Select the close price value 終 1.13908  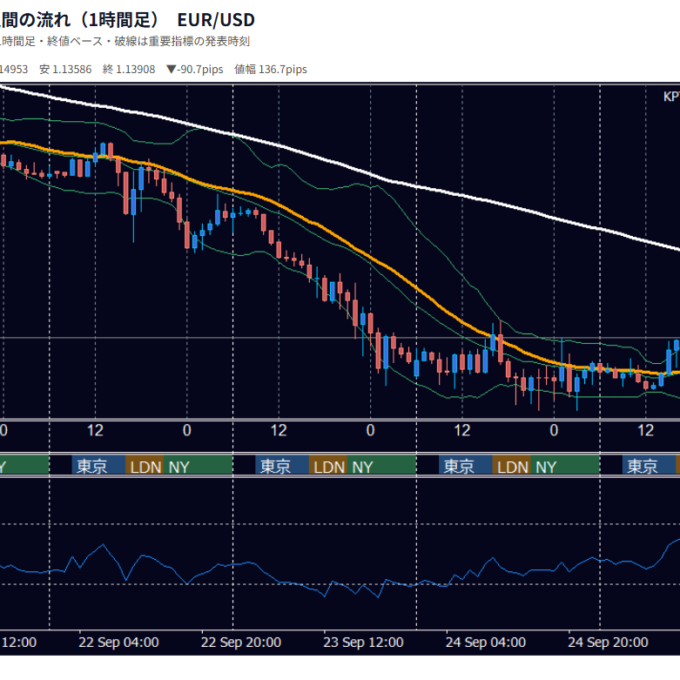pos(129,69)
